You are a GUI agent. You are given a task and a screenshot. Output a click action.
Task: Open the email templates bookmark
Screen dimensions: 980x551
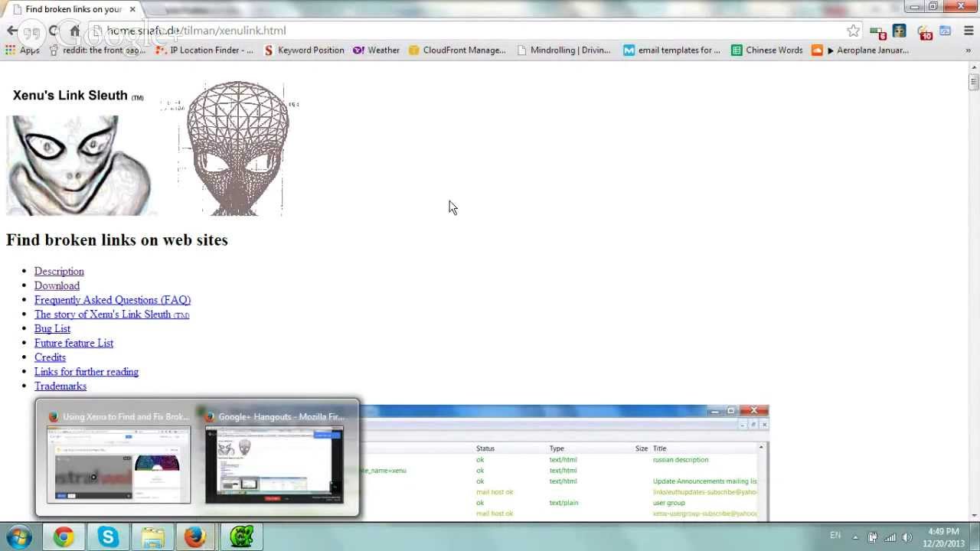671,51
